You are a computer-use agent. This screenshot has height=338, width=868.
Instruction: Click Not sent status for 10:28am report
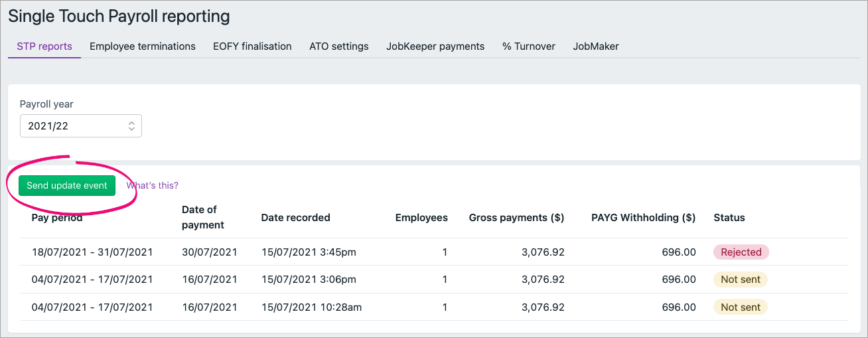pos(740,307)
